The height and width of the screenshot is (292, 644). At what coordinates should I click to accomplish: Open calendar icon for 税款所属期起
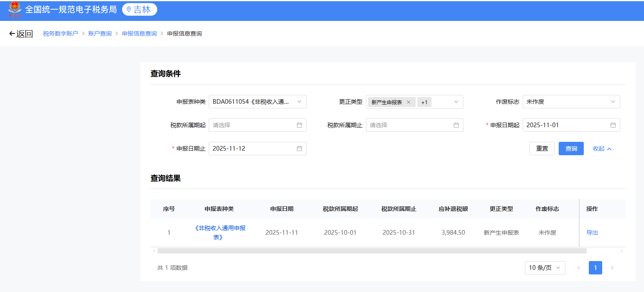pyautogui.click(x=299, y=125)
